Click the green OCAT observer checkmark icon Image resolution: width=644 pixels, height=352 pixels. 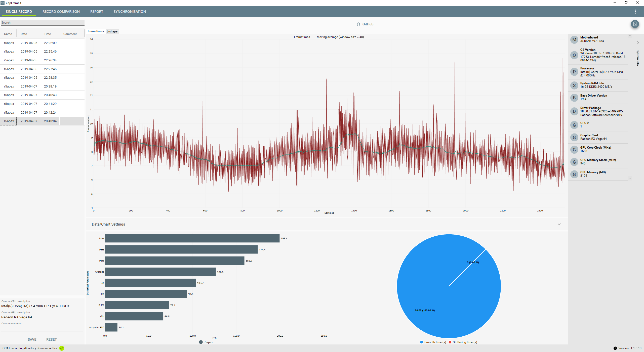coord(62,348)
